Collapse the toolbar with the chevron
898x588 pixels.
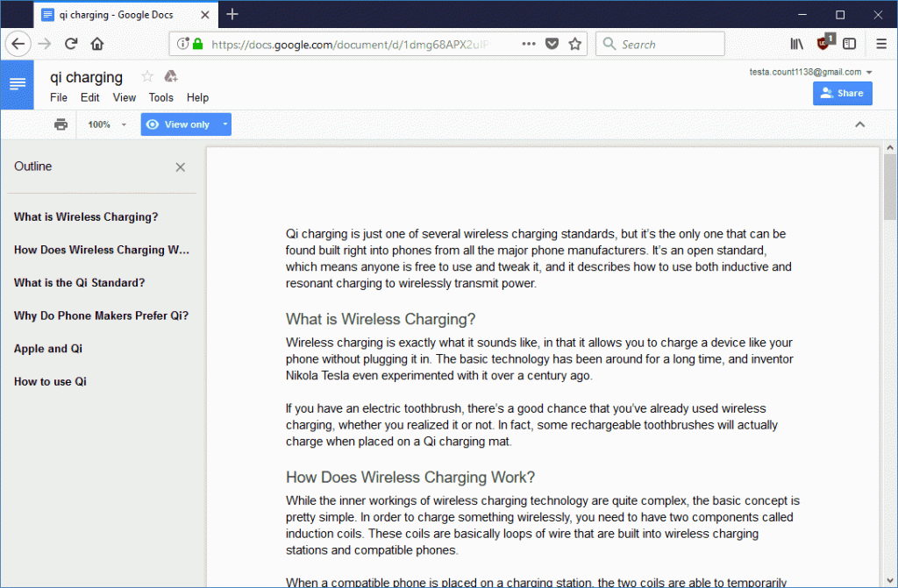pos(859,124)
